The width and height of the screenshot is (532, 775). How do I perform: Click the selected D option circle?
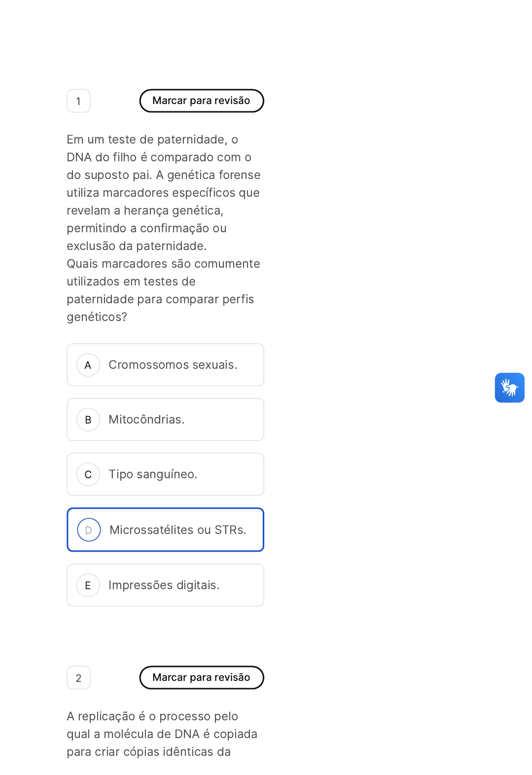pyautogui.click(x=89, y=530)
